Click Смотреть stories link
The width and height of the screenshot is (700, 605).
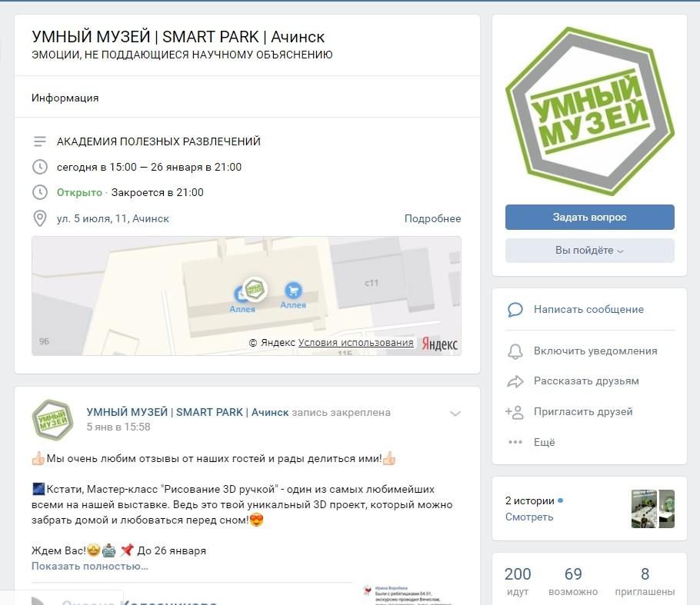pos(529,517)
